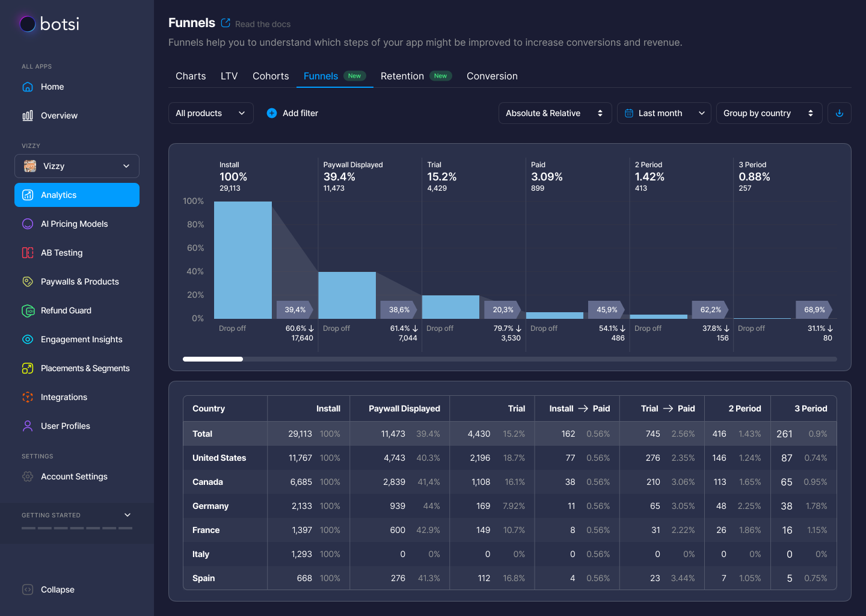The image size is (866, 616).
Task: Switch to the Retention tab
Action: 402,76
